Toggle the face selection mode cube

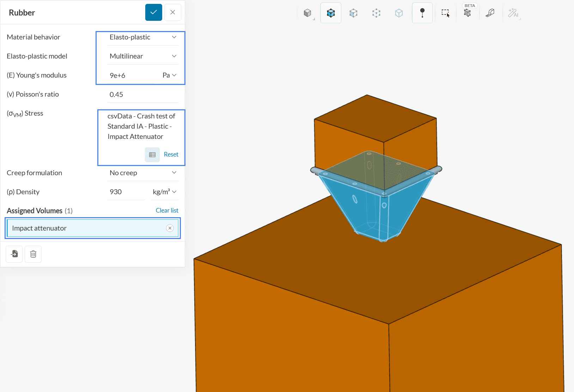[353, 13]
